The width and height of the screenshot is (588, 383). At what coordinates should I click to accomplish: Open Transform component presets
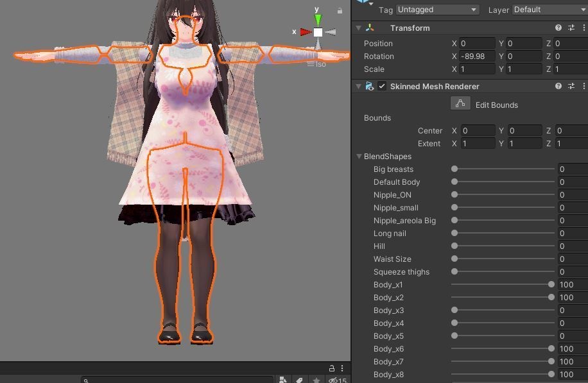point(570,28)
